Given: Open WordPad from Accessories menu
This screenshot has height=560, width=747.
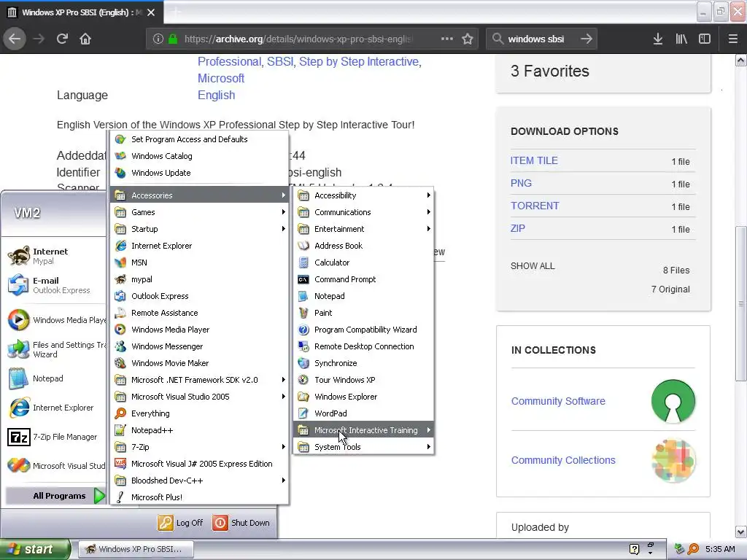Looking at the screenshot, I should (x=364, y=413).
